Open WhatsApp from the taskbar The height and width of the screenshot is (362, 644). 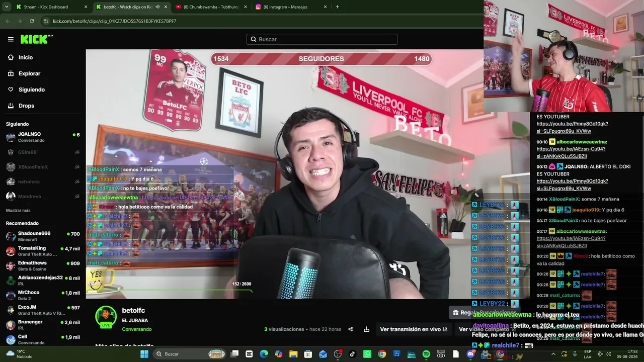click(x=367, y=354)
